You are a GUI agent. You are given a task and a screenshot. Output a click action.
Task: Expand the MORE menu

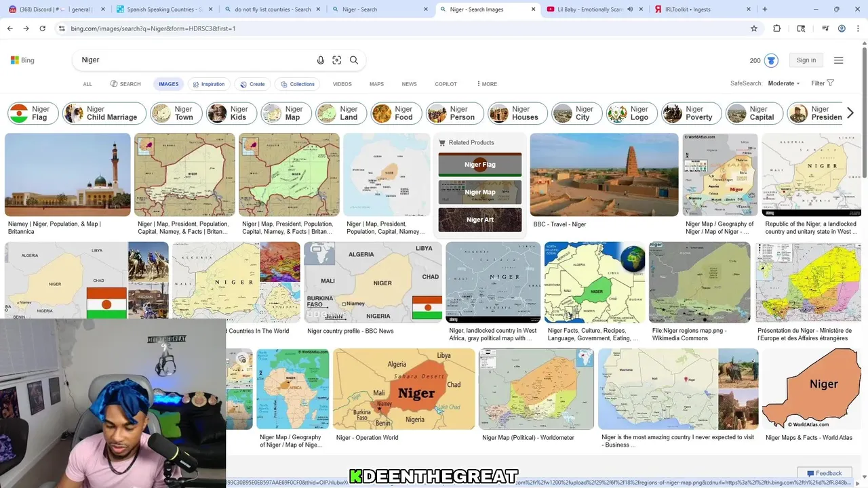[x=487, y=84]
